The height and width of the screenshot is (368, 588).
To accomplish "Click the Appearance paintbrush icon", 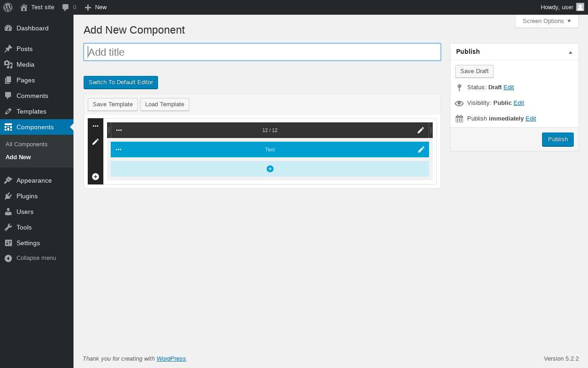I will coord(8,180).
